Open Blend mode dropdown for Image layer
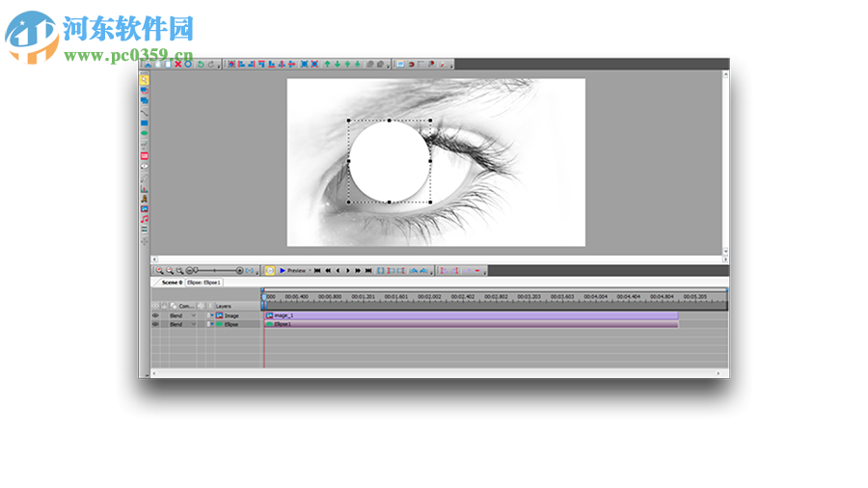 coord(193,315)
